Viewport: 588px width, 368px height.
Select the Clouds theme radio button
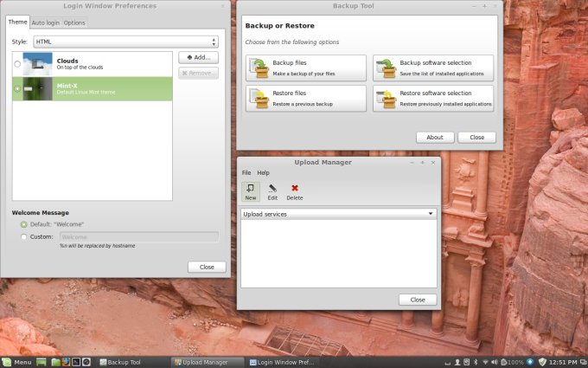[x=18, y=64]
